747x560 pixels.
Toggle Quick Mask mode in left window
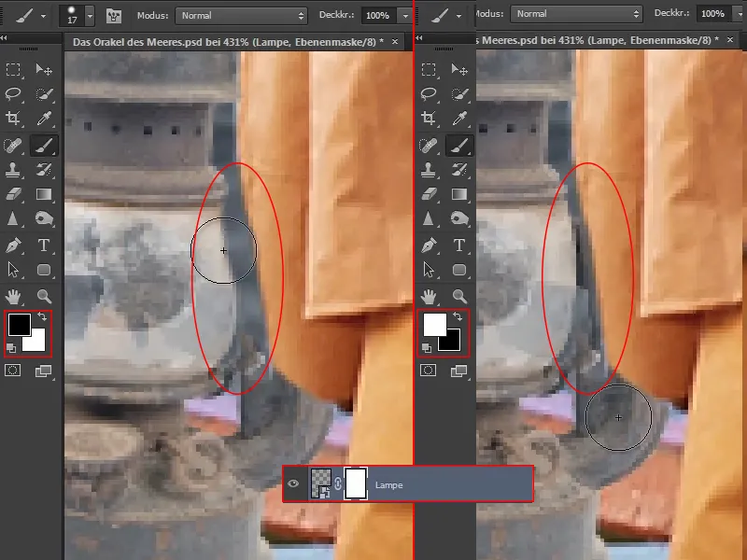coord(13,370)
